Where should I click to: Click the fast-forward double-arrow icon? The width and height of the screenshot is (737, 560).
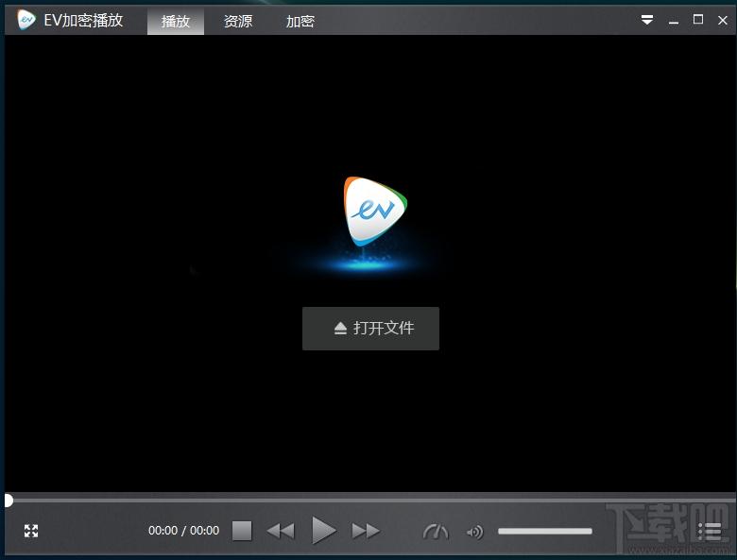coord(366,531)
